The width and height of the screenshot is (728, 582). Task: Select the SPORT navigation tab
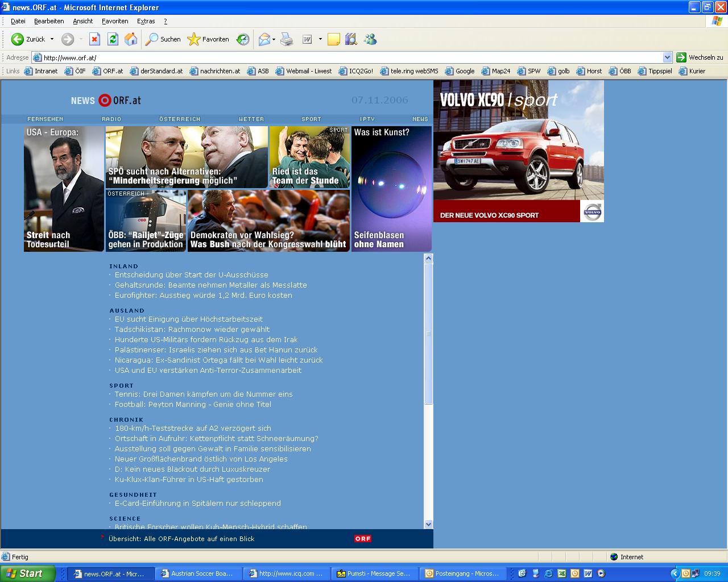[311, 119]
